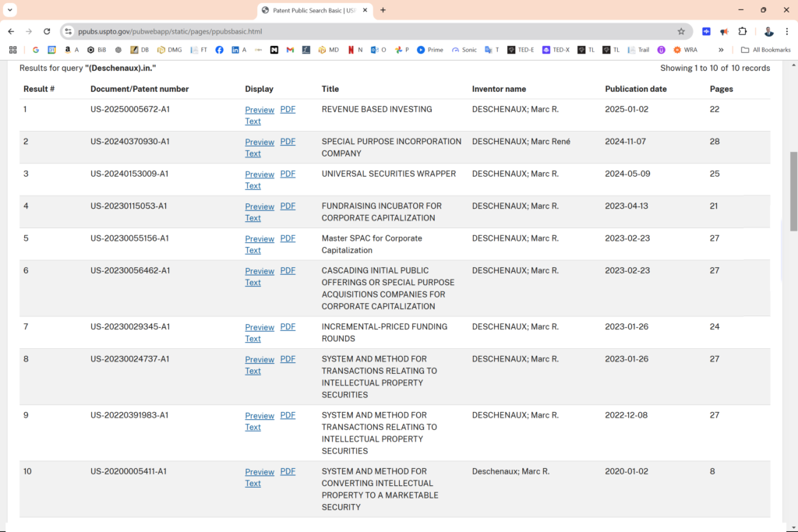The image size is (798, 532).
Task: Open the Sonic bookmark
Action: [464, 50]
